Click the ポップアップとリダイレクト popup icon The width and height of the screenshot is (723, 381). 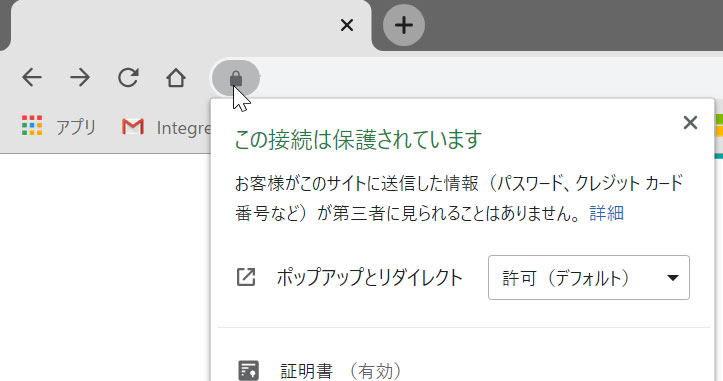point(246,277)
